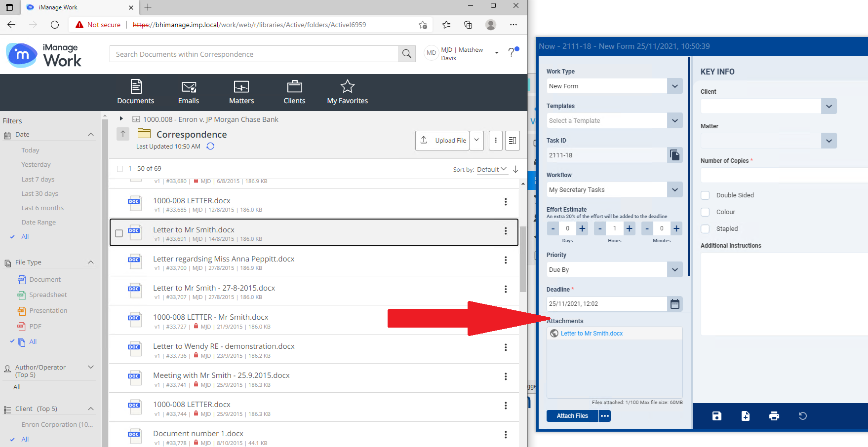868x447 pixels.
Task: Reset the form using the undo arrow icon
Action: pos(802,416)
